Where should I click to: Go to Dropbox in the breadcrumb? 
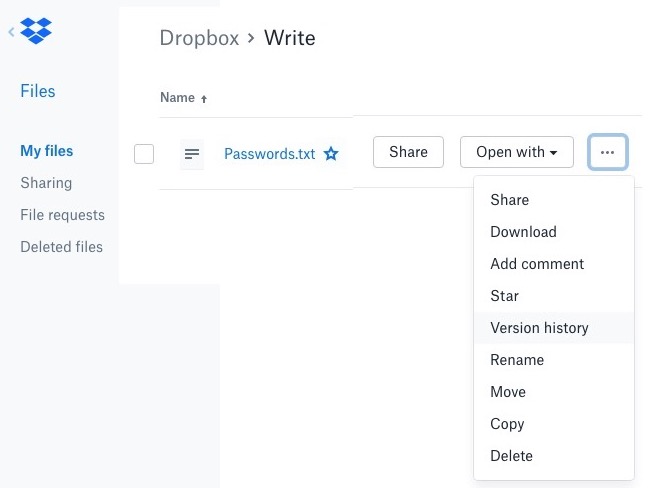click(199, 38)
